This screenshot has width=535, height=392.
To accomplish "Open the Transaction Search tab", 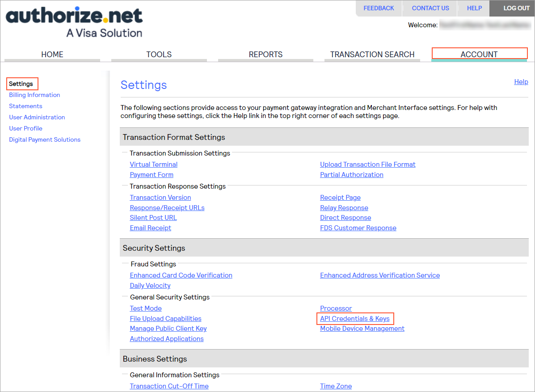I will tap(372, 54).
